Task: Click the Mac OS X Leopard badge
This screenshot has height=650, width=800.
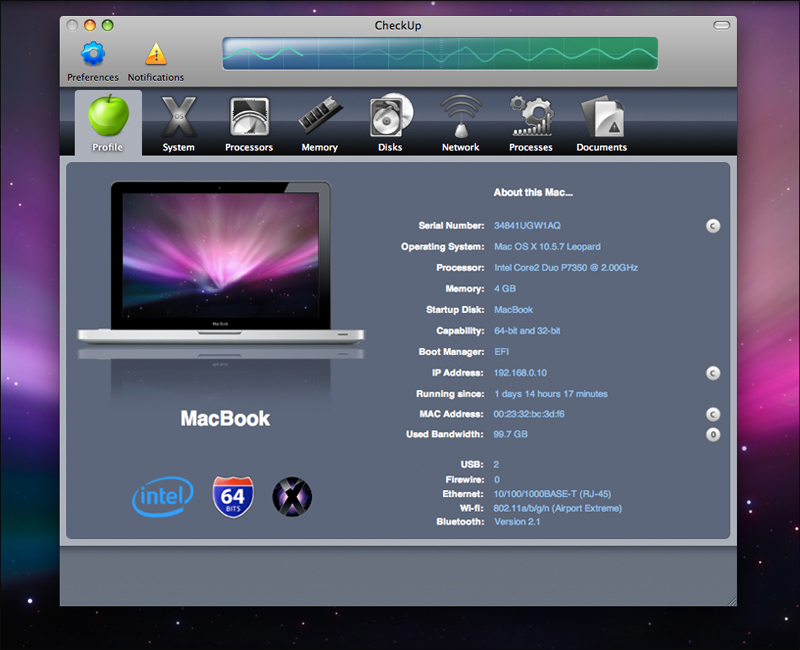Action: pos(292,496)
